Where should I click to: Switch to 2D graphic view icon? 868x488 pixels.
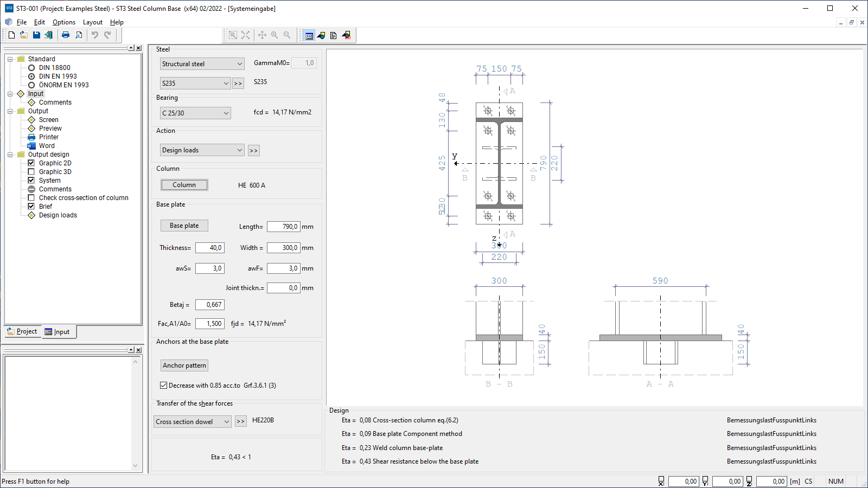(321, 36)
